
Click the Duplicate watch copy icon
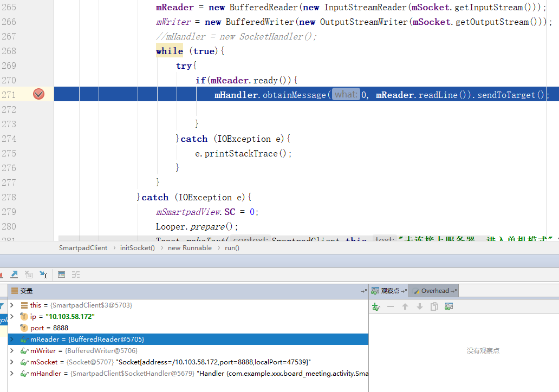click(x=434, y=306)
